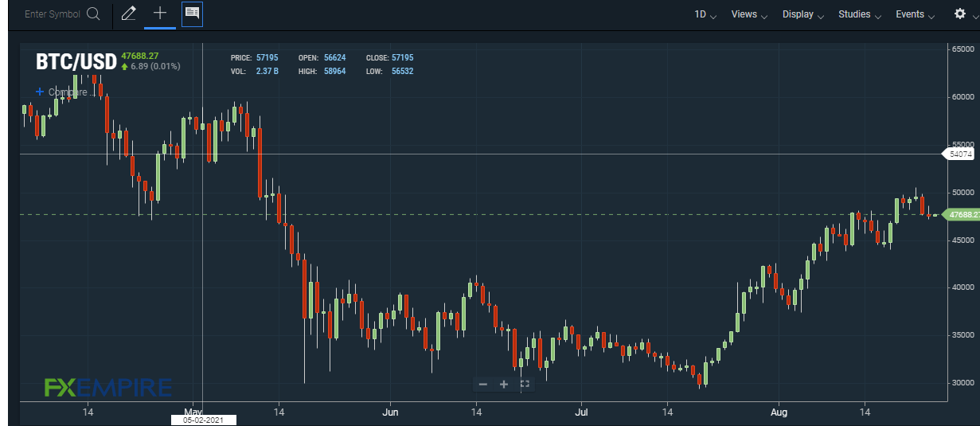This screenshot has width=980, height=426.
Task: Click the HIGH value 58964
Action: 334,72
